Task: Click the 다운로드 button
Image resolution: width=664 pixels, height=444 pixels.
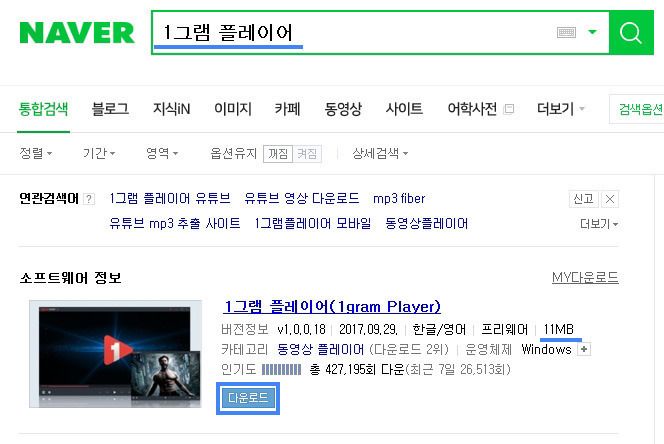Action: point(248,398)
